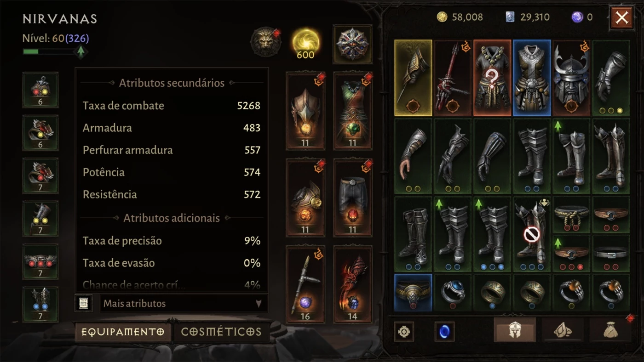
Task: Switch to the Cosméticos tab
Action: point(221,332)
